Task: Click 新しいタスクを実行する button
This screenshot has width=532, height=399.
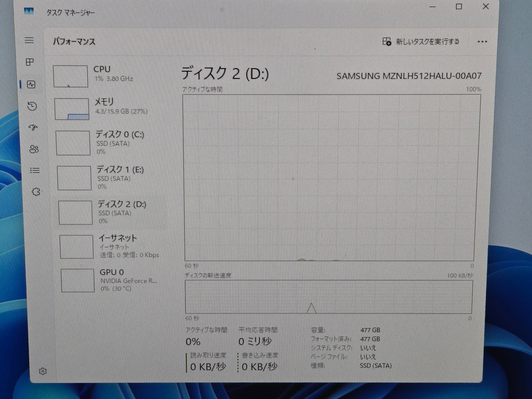Action: [x=421, y=42]
